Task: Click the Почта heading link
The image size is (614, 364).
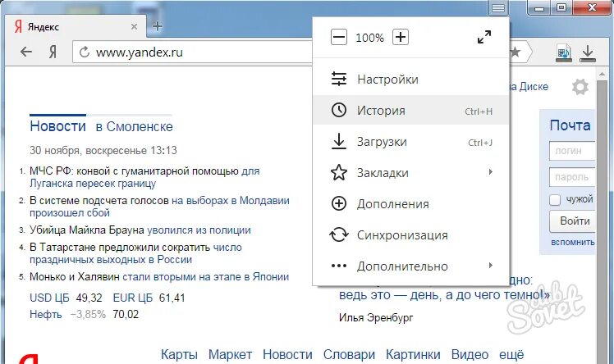Action: click(570, 125)
